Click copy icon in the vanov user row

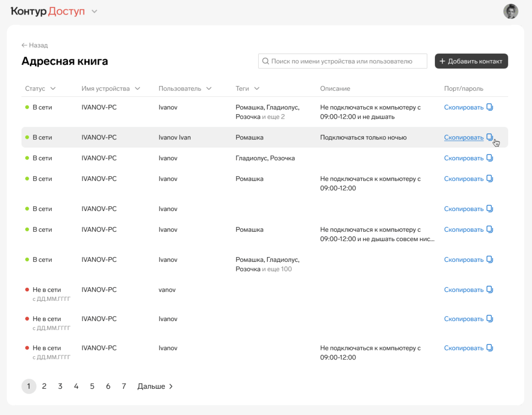click(490, 290)
